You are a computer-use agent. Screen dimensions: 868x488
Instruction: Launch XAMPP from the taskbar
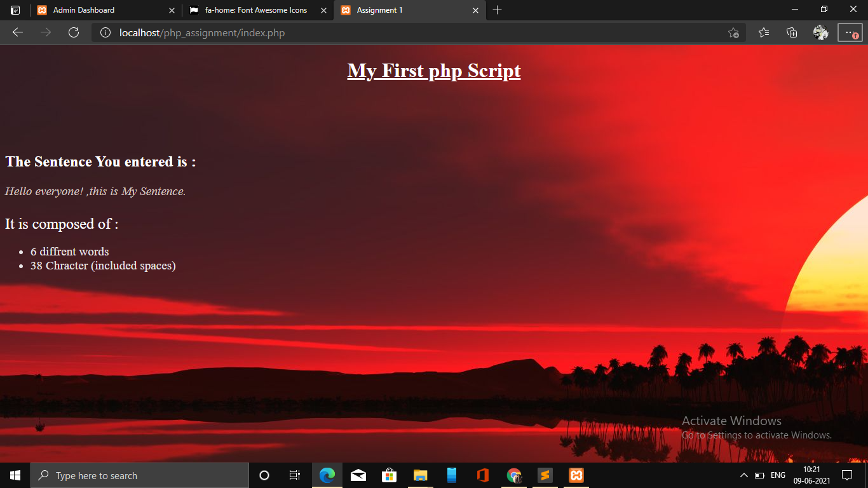coord(576,475)
